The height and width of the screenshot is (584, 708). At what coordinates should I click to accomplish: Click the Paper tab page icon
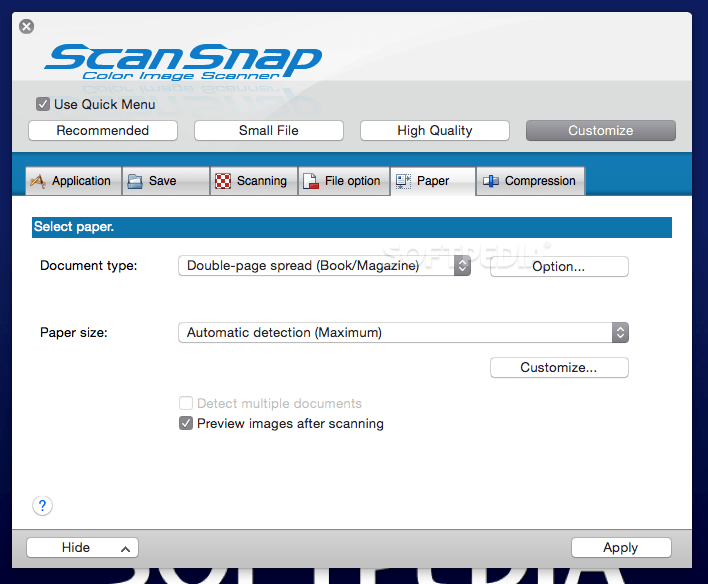[403, 181]
